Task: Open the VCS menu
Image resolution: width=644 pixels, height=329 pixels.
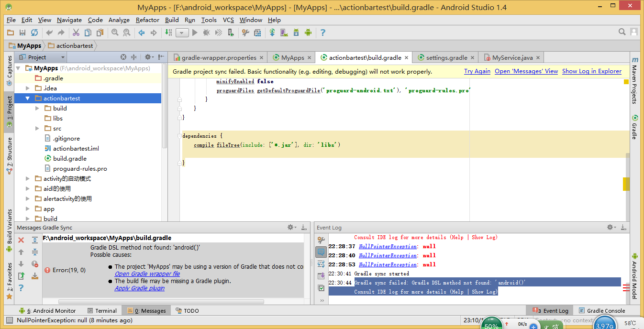Action: 228,20
